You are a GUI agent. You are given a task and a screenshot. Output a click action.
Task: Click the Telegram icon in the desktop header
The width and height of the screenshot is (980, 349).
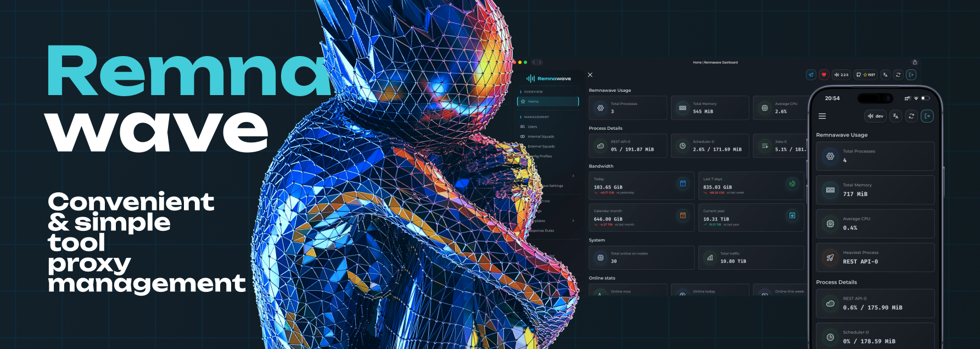pos(811,75)
